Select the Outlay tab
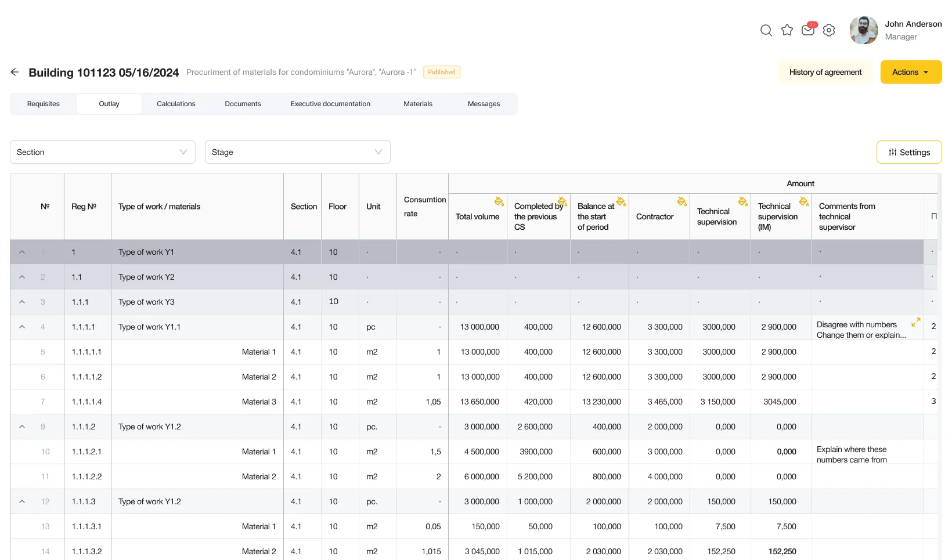 [109, 104]
